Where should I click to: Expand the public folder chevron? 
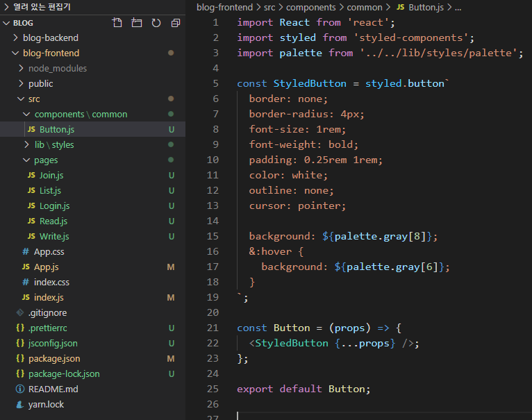21,83
